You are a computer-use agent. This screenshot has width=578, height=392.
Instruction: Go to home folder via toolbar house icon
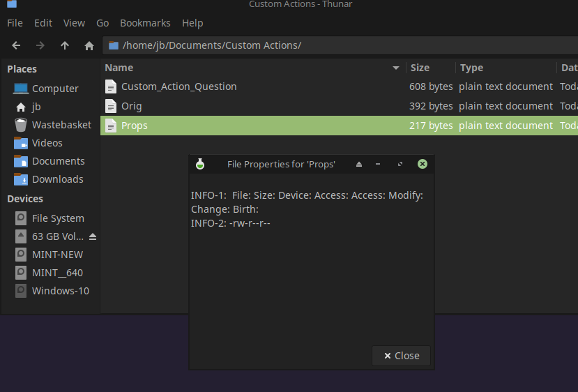89,46
